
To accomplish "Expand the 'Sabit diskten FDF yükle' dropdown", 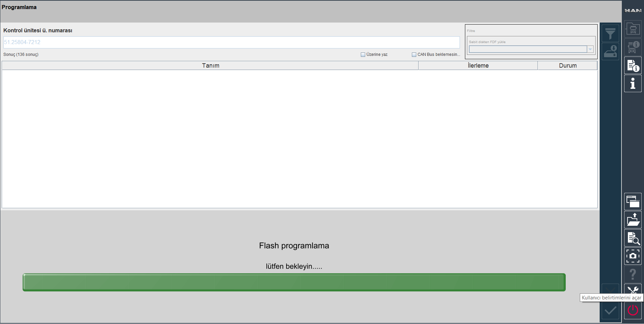I will 590,49.
